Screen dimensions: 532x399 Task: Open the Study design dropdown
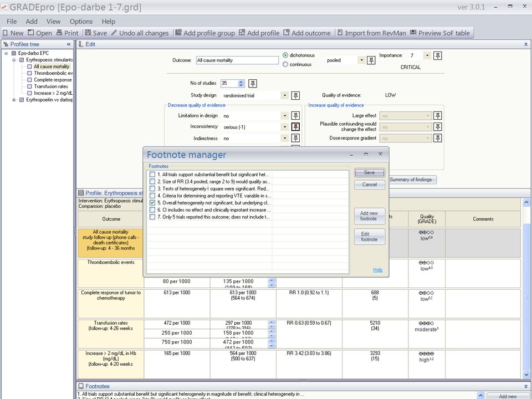tap(285, 96)
